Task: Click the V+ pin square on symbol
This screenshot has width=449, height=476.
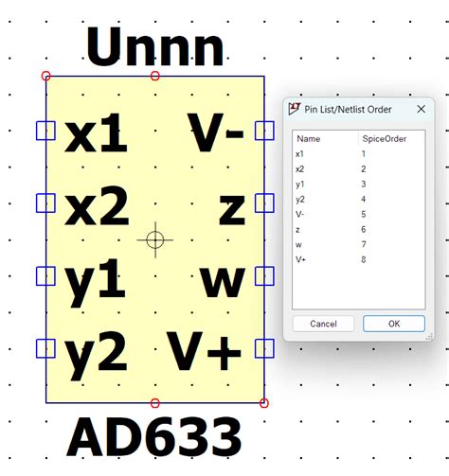Action: click(264, 348)
